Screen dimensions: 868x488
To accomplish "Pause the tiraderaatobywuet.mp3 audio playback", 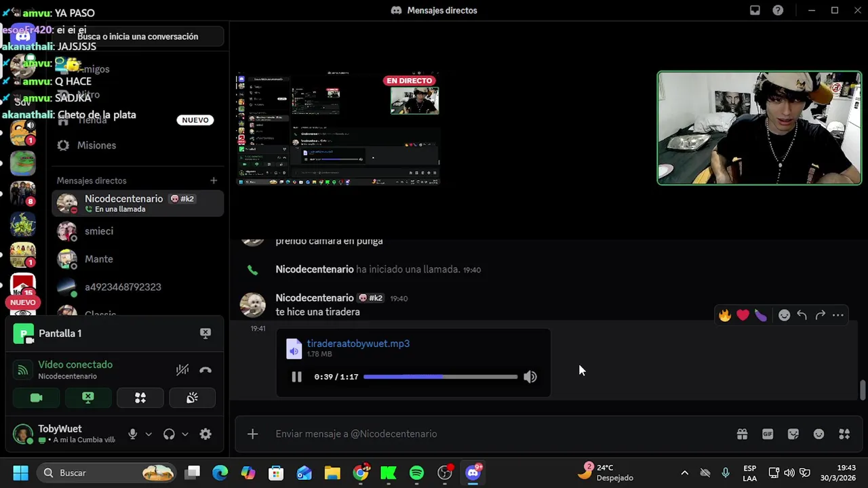I will [296, 377].
